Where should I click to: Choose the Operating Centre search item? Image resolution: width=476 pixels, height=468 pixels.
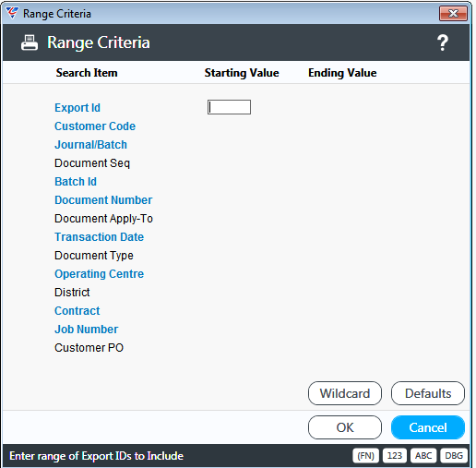coord(99,274)
